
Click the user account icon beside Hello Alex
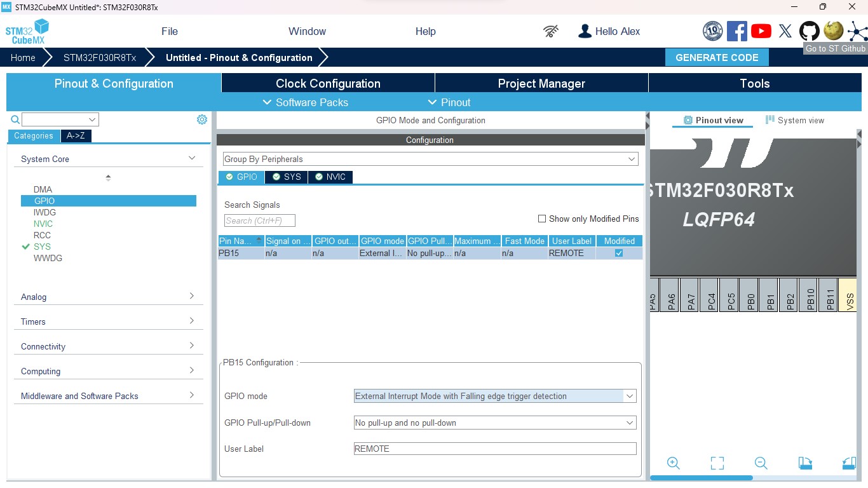(585, 31)
